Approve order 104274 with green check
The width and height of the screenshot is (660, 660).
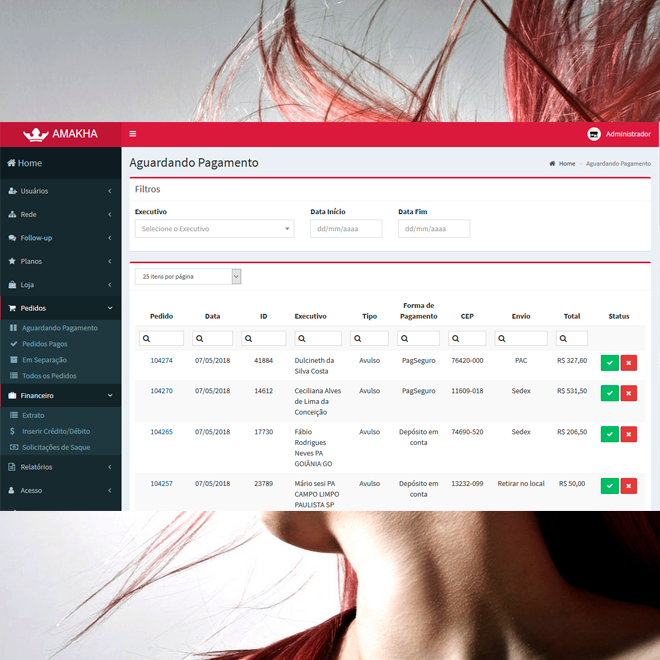[x=609, y=363]
